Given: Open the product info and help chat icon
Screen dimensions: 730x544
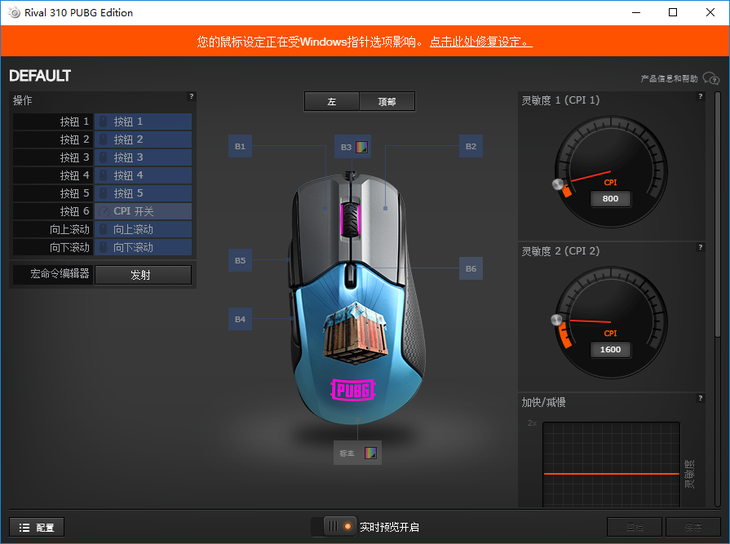Looking at the screenshot, I should 710,78.
